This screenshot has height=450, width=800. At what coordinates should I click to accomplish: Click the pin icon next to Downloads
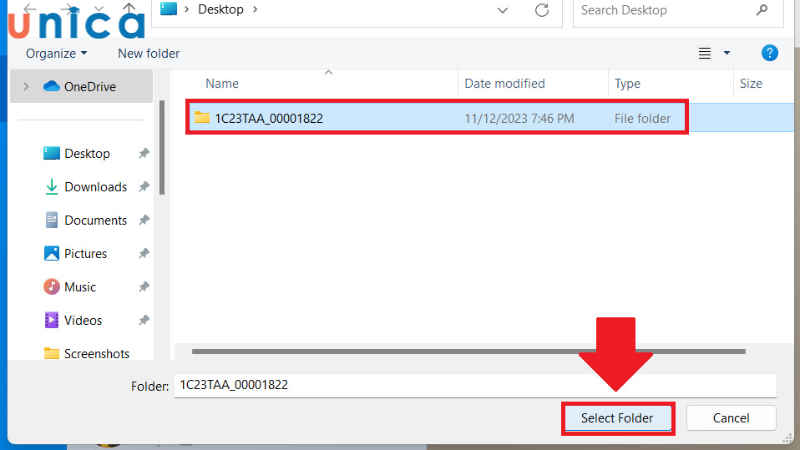[x=144, y=187]
